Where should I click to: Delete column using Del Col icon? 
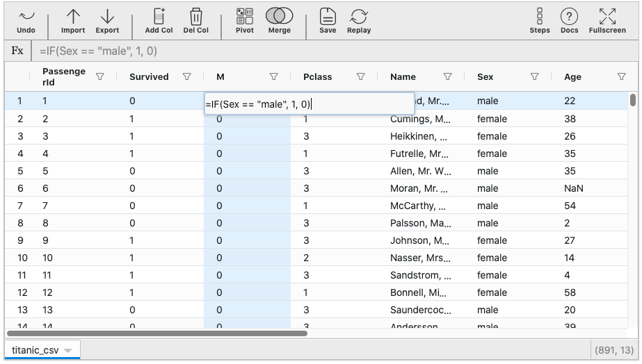click(197, 20)
